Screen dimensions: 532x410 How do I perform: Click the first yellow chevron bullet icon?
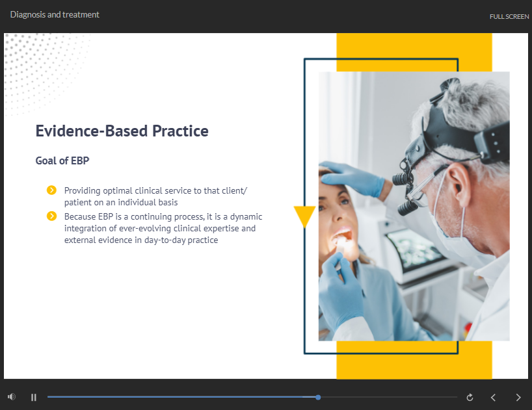[51, 190]
